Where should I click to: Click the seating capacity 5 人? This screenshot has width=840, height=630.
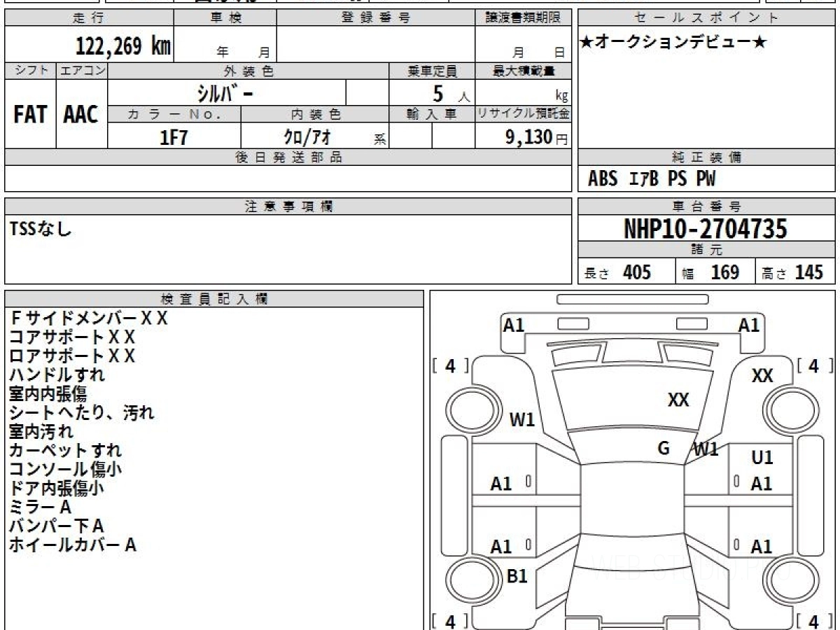[451, 94]
